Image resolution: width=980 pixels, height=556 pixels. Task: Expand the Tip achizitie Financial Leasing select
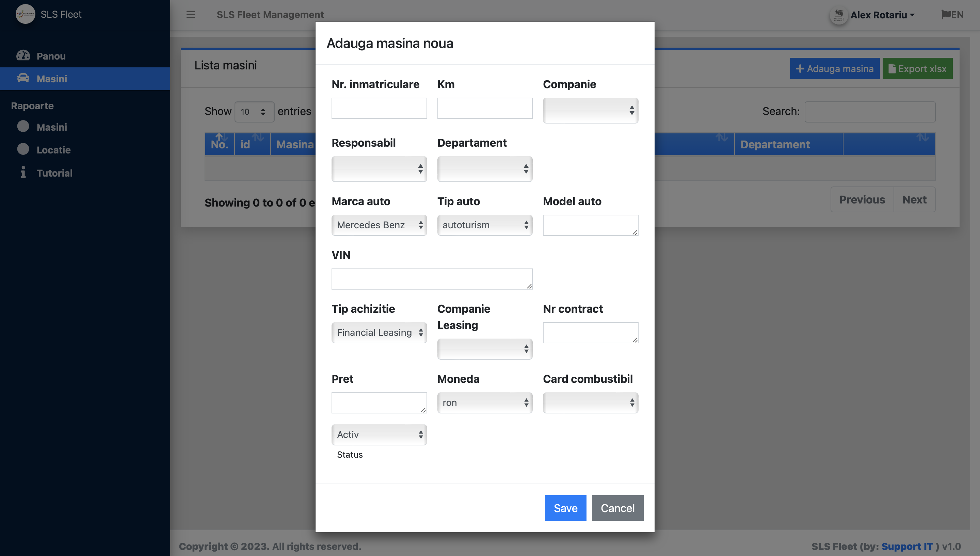(x=379, y=332)
